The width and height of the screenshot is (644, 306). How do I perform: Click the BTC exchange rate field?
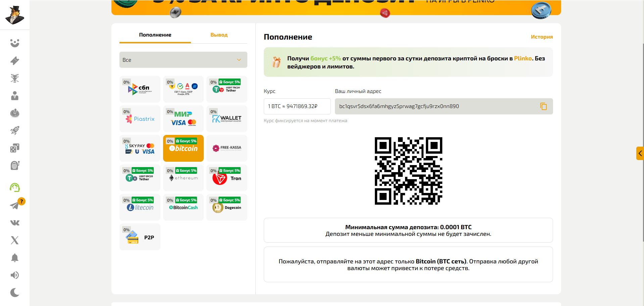click(x=297, y=106)
